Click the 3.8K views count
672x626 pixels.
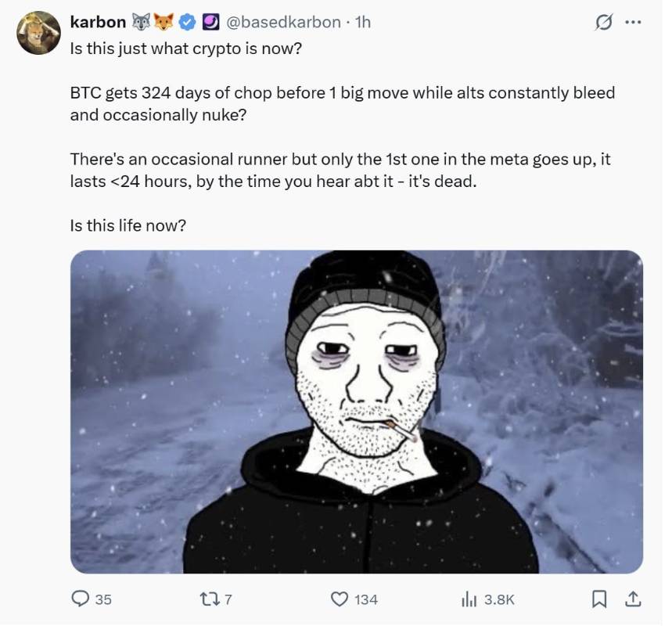pos(499,599)
